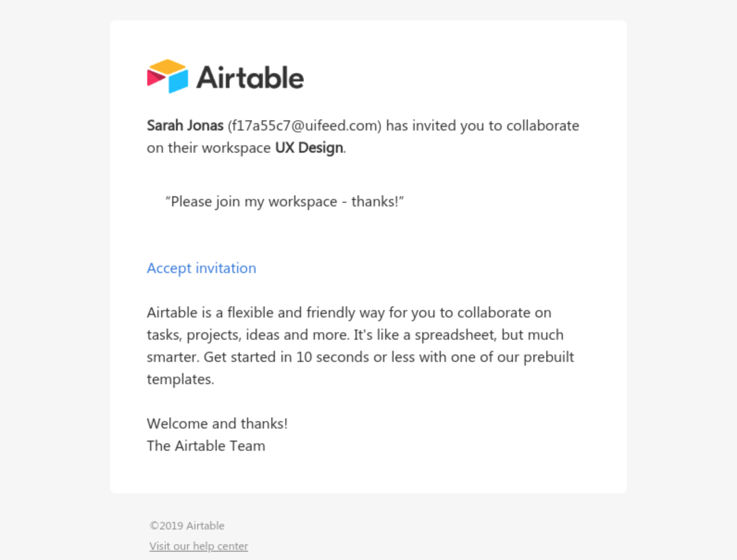
Task: Click the bold workspace name UX Design
Action: (x=309, y=148)
